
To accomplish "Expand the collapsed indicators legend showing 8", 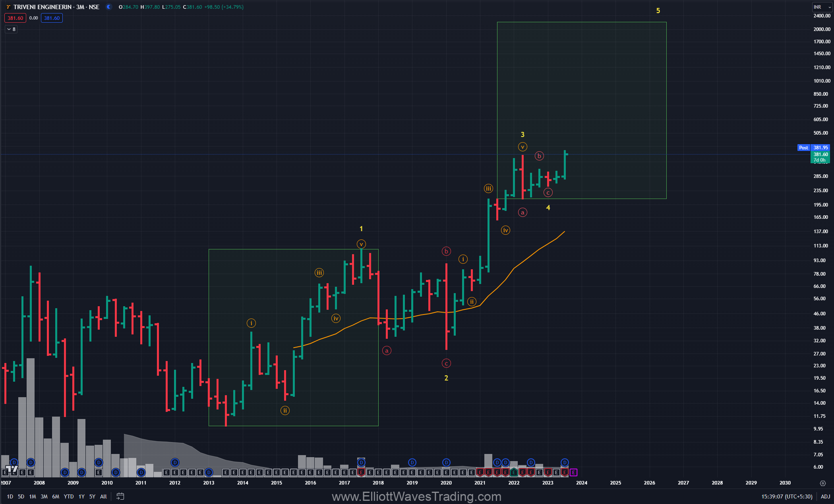I will (x=11, y=29).
